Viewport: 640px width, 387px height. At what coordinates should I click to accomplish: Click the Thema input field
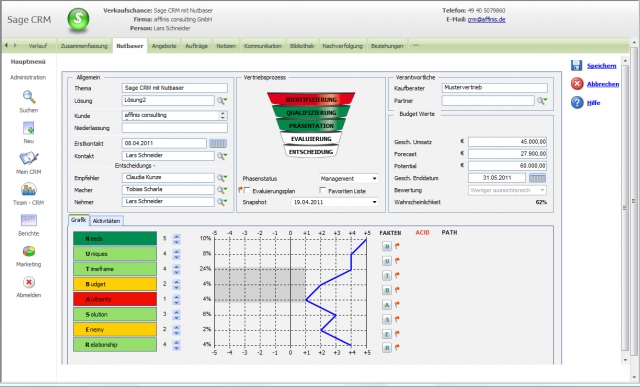[175, 88]
